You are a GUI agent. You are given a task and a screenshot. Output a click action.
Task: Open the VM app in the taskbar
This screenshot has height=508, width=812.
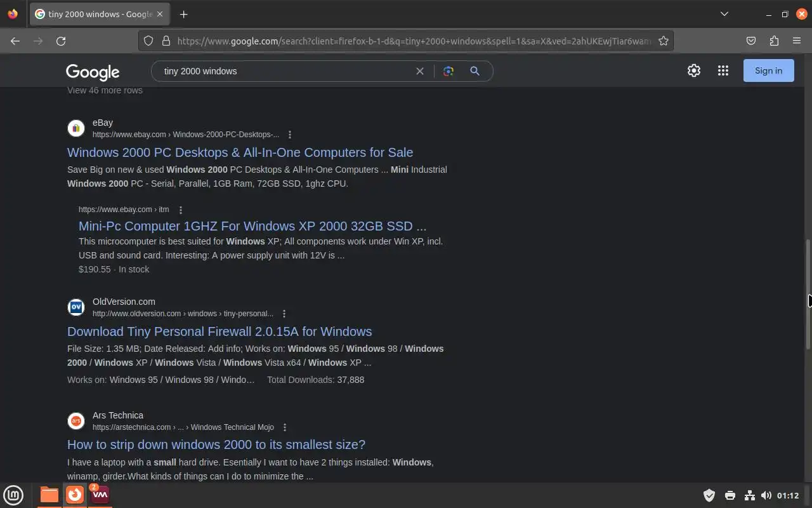pos(100,495)
